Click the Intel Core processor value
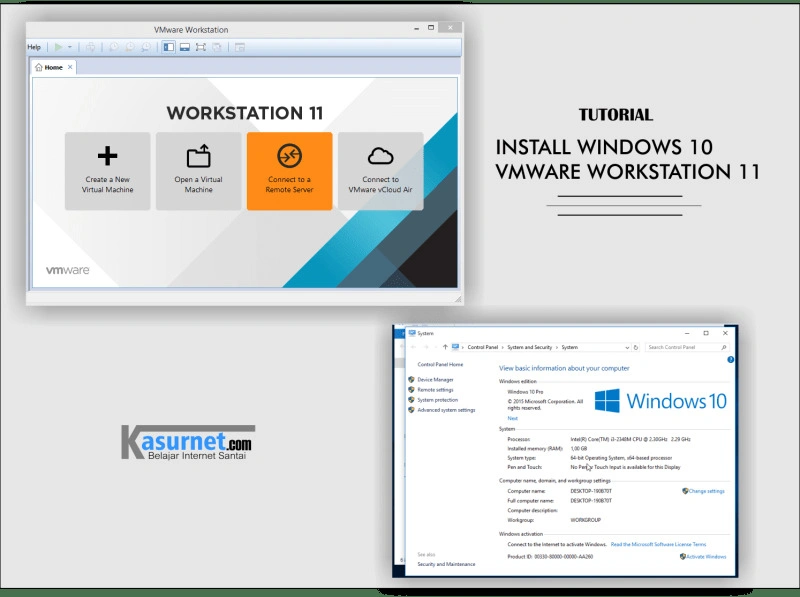The width and height of the screenshot is (800, 597). click(630, 439)
